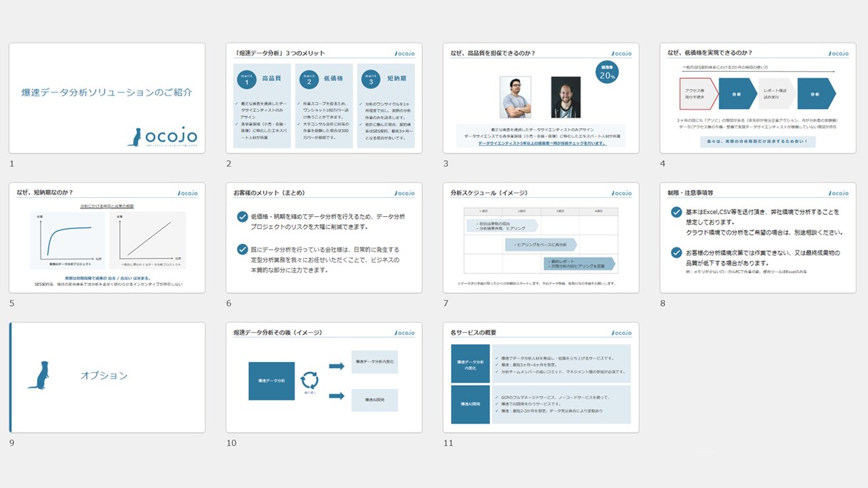
Task: Pick slide 6 お客様のメリット（まとめ）
Action: tap(324, 238)
